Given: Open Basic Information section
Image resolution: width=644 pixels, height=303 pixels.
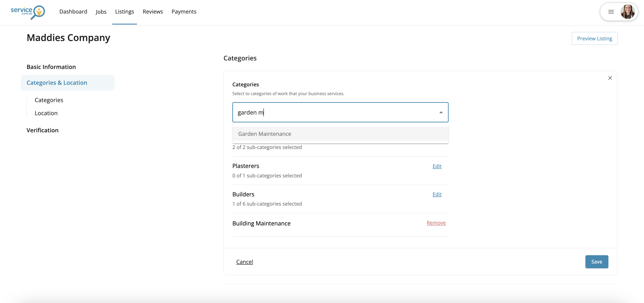Looking at the screenshot, I should [x=51, y=67].
